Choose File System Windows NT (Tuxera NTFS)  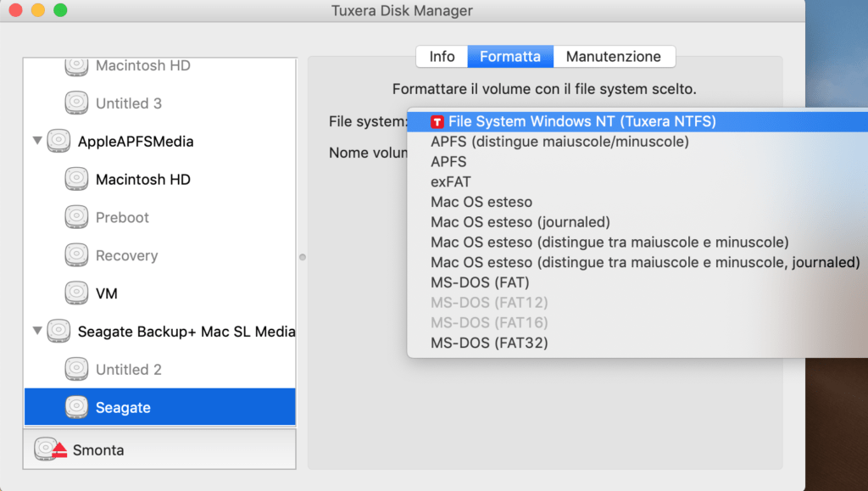637,121
